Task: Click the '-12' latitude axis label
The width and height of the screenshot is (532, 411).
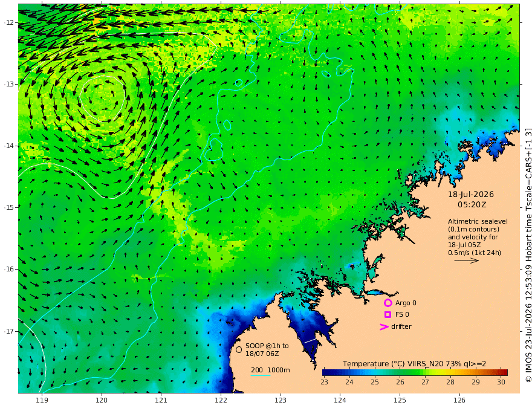Action: click(x=9, y=22)
